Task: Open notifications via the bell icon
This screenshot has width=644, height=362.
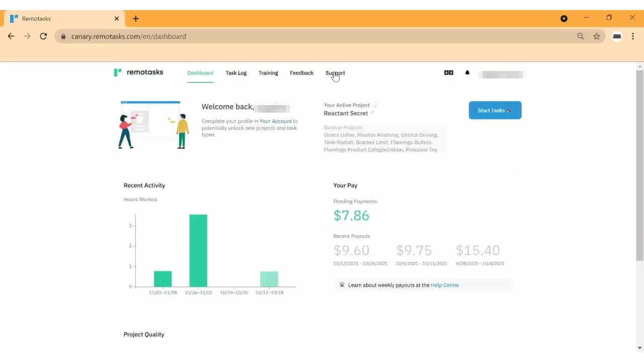Action: [467, 72]
